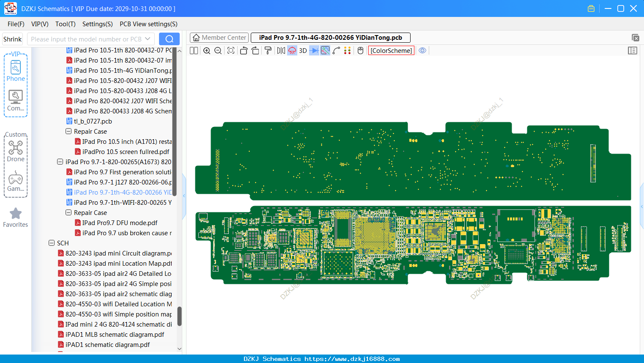Zoom in on the PCB view

pos(207,50)
